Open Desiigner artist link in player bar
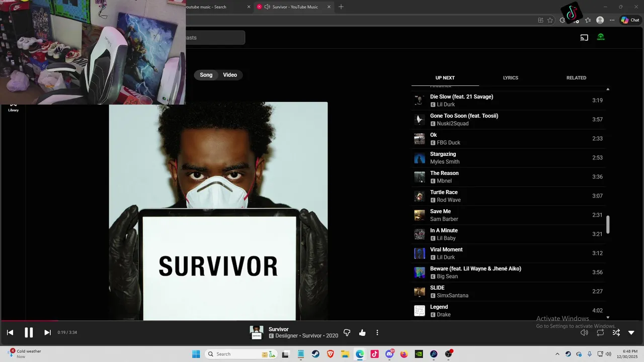The height and width of the screenshot is (362, 644). point(287,335)
